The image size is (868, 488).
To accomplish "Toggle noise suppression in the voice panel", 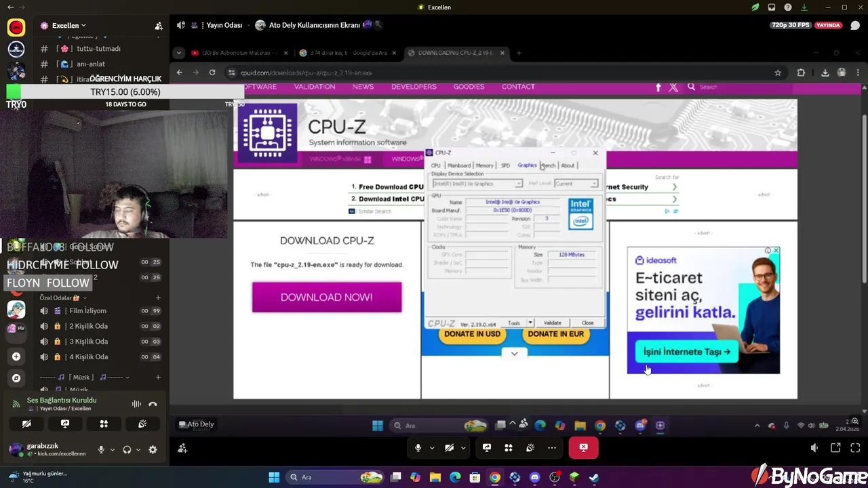I will point(136,404).
